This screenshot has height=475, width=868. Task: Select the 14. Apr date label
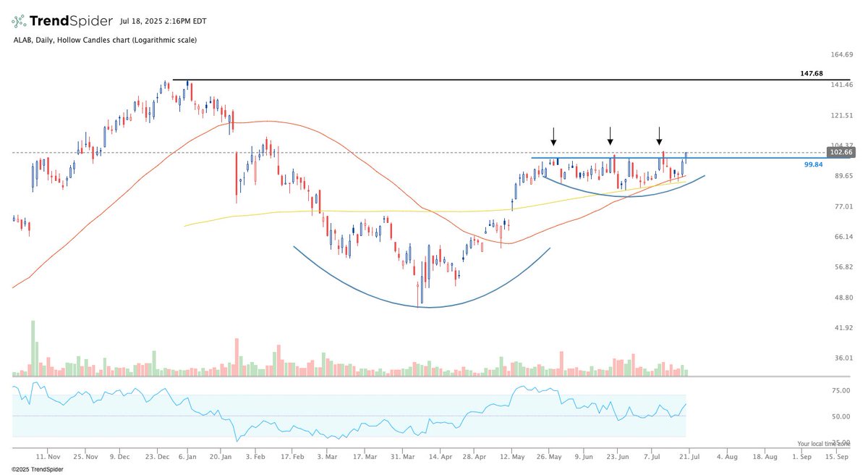coord(440,458)
